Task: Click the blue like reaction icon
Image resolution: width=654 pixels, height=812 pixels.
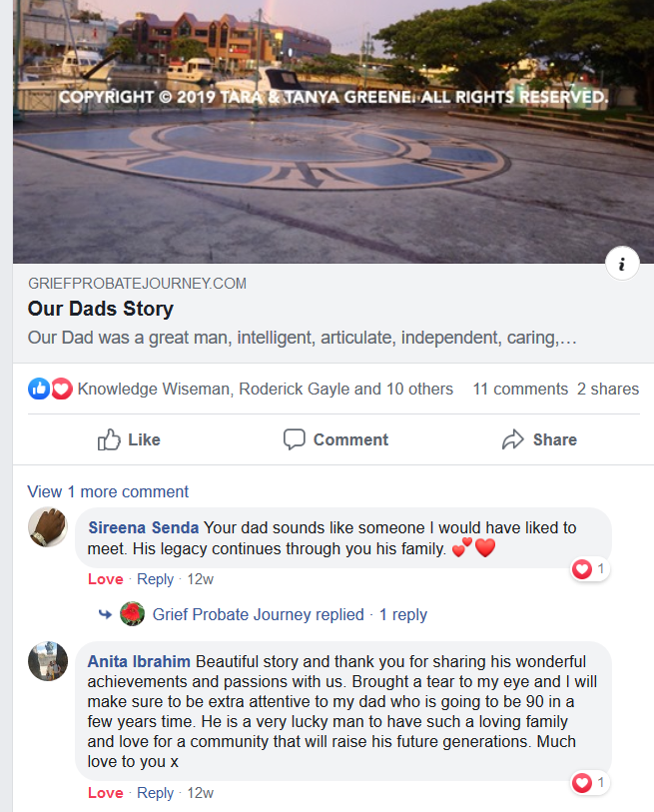Action: tap(39, 389)
